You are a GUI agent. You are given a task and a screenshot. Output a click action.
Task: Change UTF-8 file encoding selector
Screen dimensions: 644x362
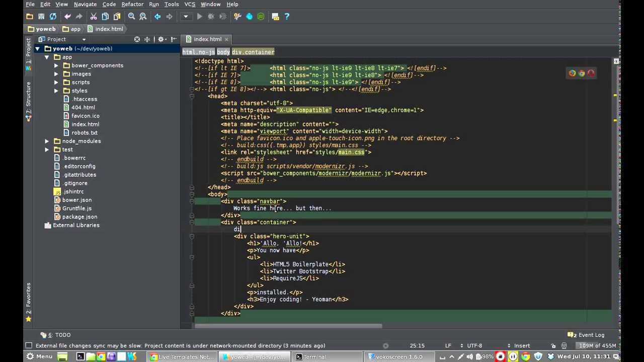474,345
